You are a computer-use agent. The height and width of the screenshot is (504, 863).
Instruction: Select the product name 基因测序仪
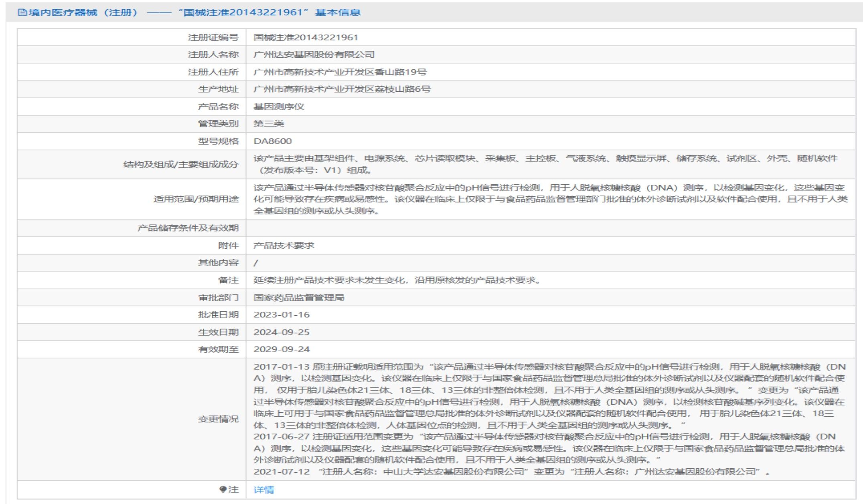pos(279,107)
